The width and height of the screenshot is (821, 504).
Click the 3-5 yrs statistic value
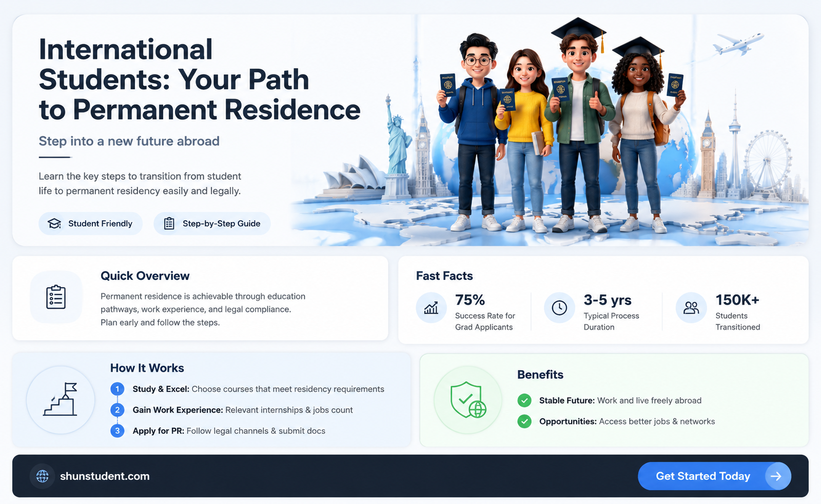608,300
